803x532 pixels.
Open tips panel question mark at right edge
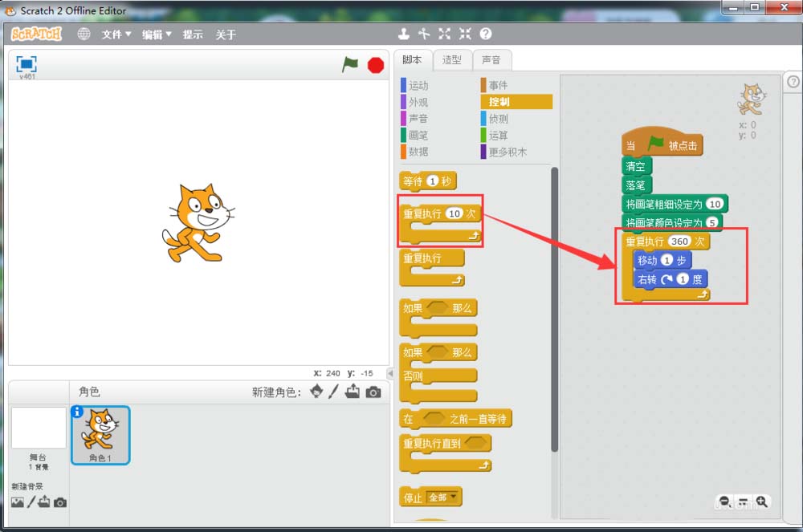click(793, 82)
